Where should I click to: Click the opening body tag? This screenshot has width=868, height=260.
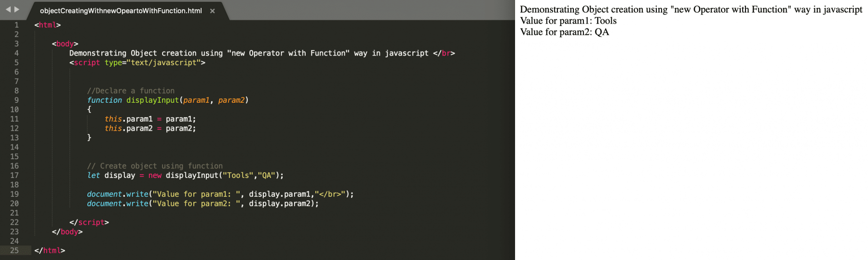point(65,43)
